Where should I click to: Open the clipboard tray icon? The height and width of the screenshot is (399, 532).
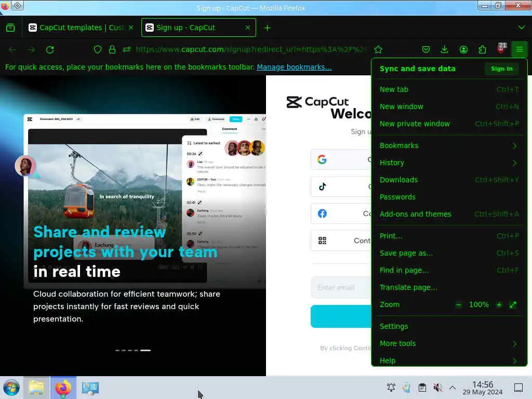tap(422, 387)
